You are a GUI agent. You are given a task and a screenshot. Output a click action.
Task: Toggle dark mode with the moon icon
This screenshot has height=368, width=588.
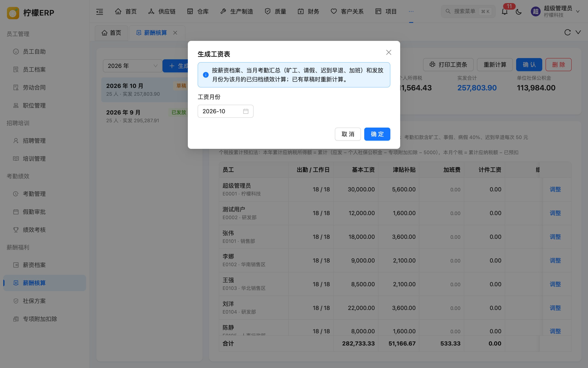519,11
